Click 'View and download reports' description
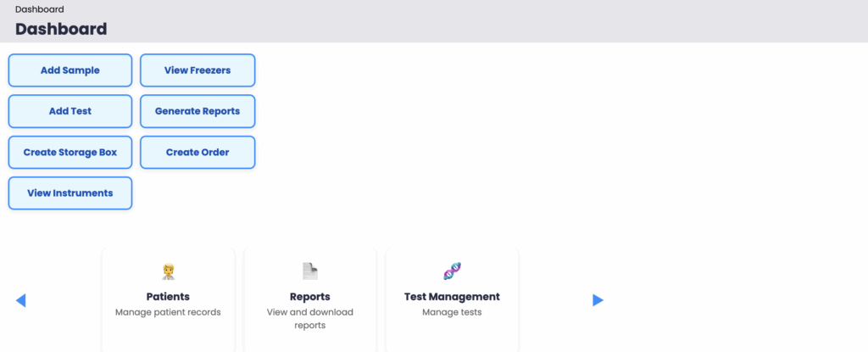Screen dimensions: 868x352 309,318
